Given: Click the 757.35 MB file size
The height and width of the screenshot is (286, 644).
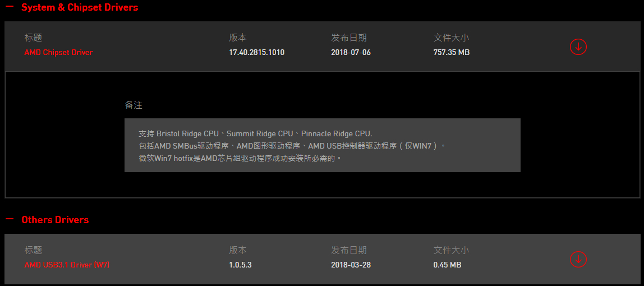Looking at the screenshot, I should click(x=452, y=53).
